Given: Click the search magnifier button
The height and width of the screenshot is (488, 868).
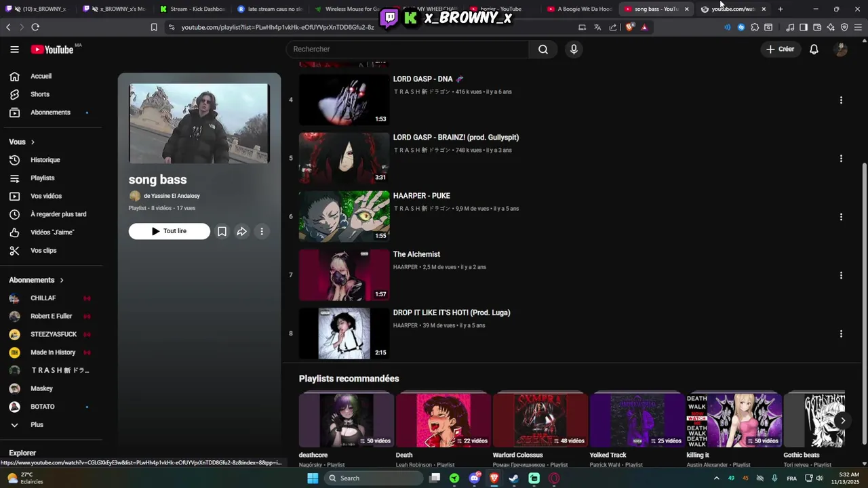Looking at the screenshot, I should click(x=543, y=49).
